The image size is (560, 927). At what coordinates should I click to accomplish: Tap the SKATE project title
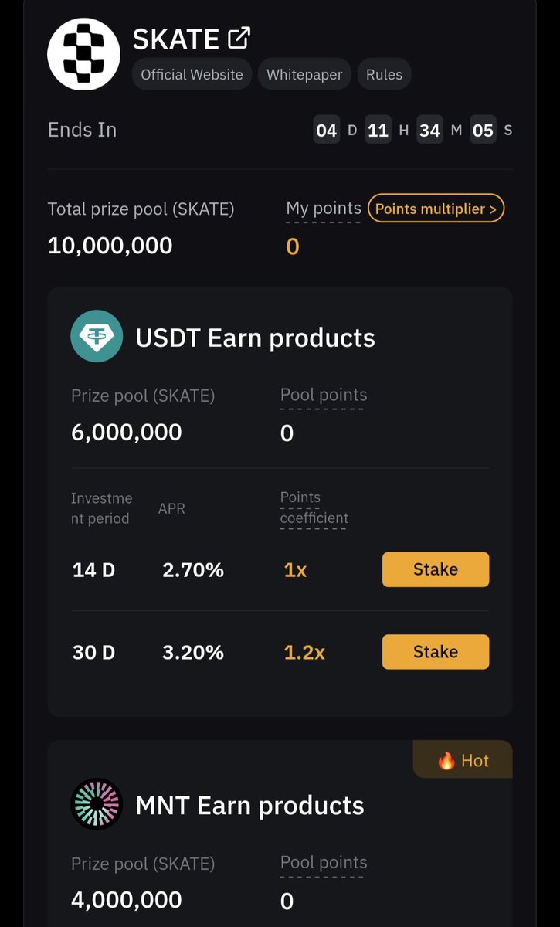pyautogui.click(x=176, y=39)
